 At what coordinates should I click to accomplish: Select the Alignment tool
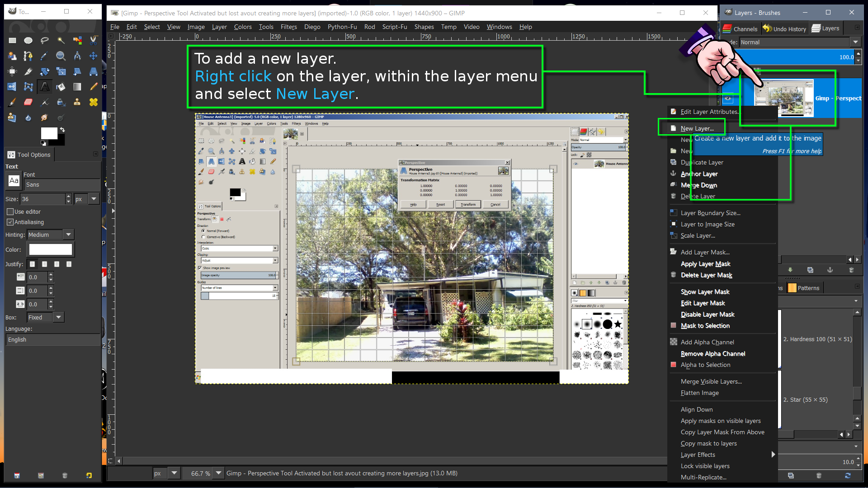pos(12,71)
